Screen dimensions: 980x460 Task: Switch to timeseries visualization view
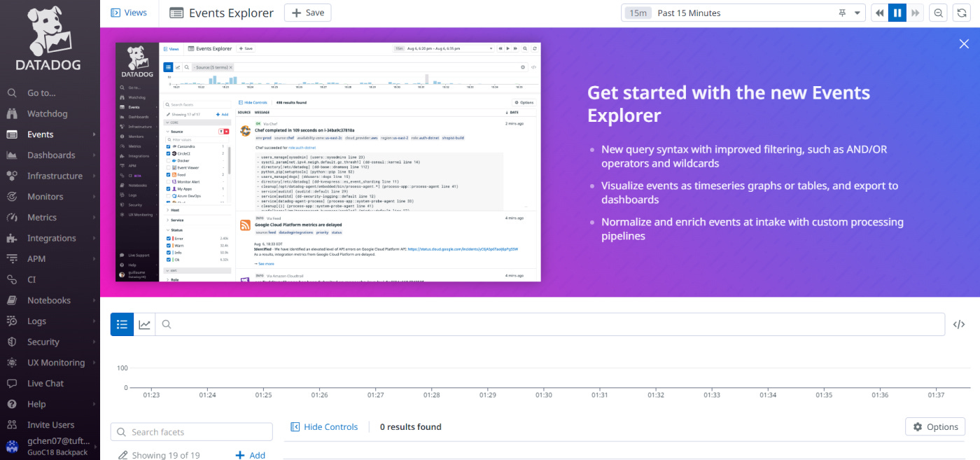click(144, 324)
